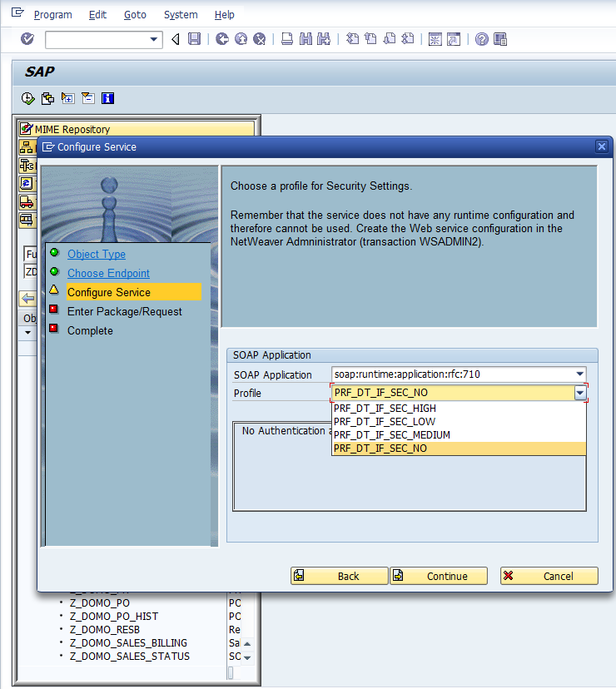This screenshot has height=689, width=616.
Task: Click the Print icon in toolbar
Action: (286, 39)
